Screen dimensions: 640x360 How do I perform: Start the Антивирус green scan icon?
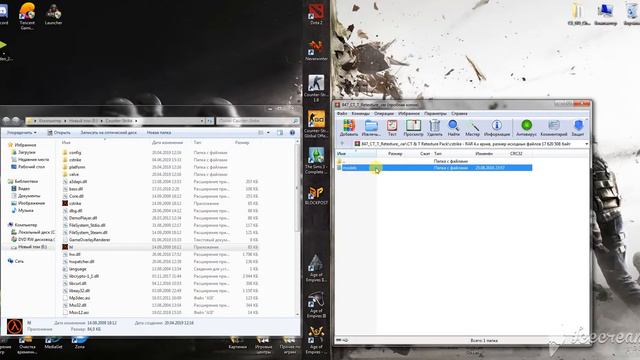point(527,128)
